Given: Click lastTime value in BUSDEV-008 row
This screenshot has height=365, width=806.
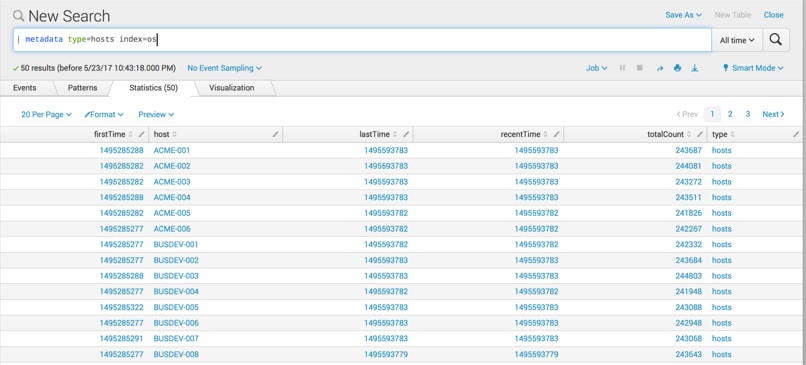Looking at the screenshot, I should (386, 354).
